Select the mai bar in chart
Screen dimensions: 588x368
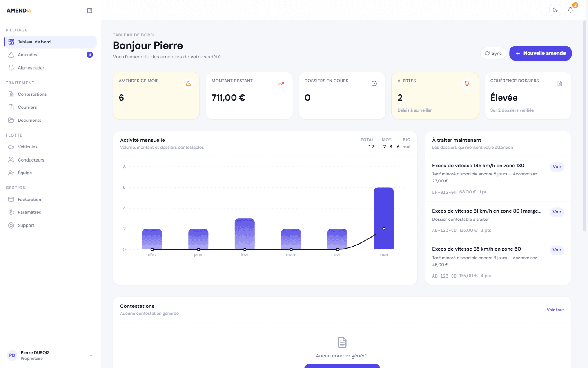tap(384, 218)
